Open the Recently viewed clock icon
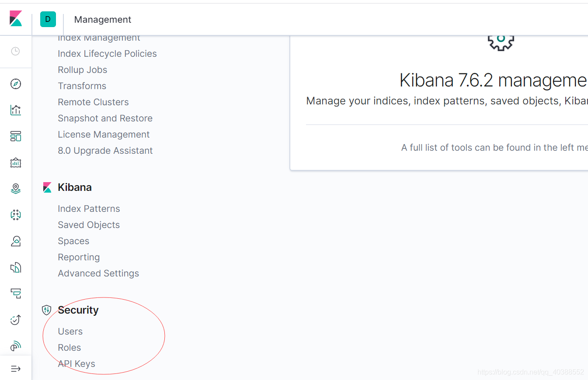Viewport: 588px width, 380px height. tap(15, 52)
